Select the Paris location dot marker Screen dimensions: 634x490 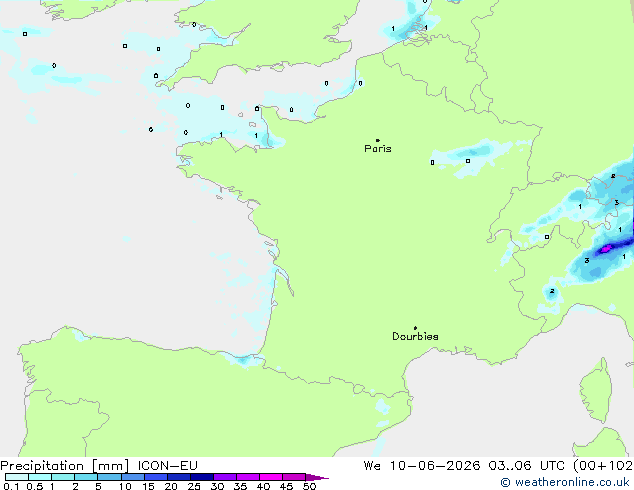[378, 140]
